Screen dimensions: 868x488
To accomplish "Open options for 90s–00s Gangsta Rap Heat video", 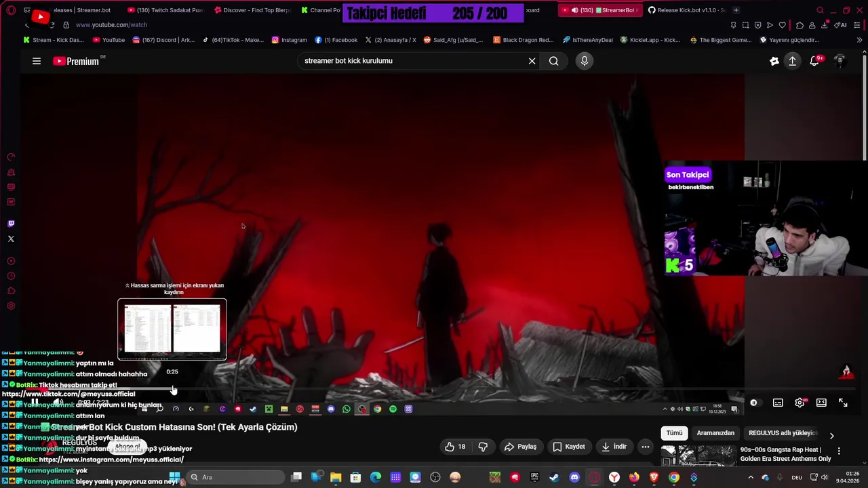I will coord(839,451).
